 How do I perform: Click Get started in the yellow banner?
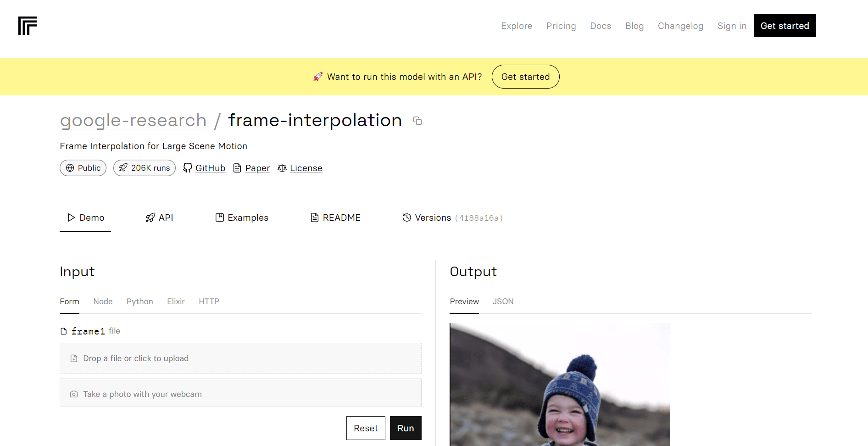525,77
